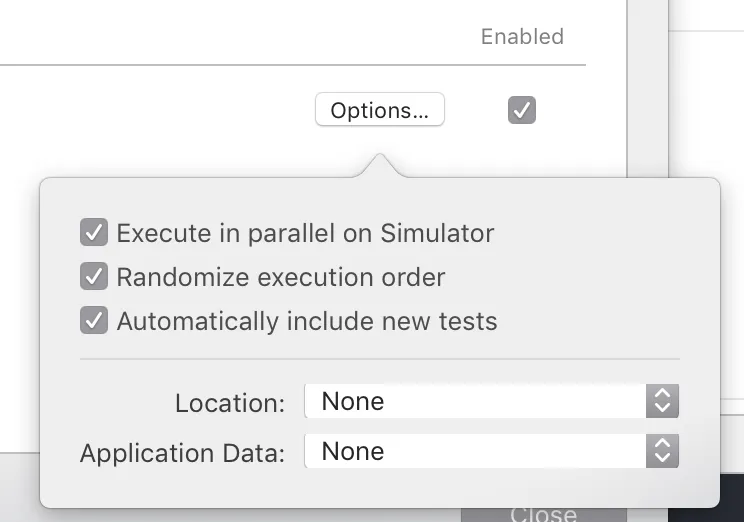The width and height of the screenshot is (744, 522).
Task: Disable the Randomize execution order checkbox
Action: point(94,277)
